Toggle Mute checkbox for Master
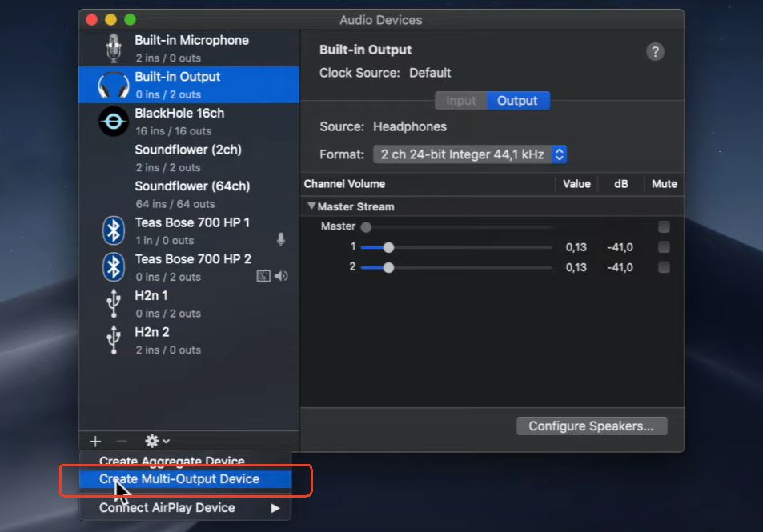 [664, 226]
